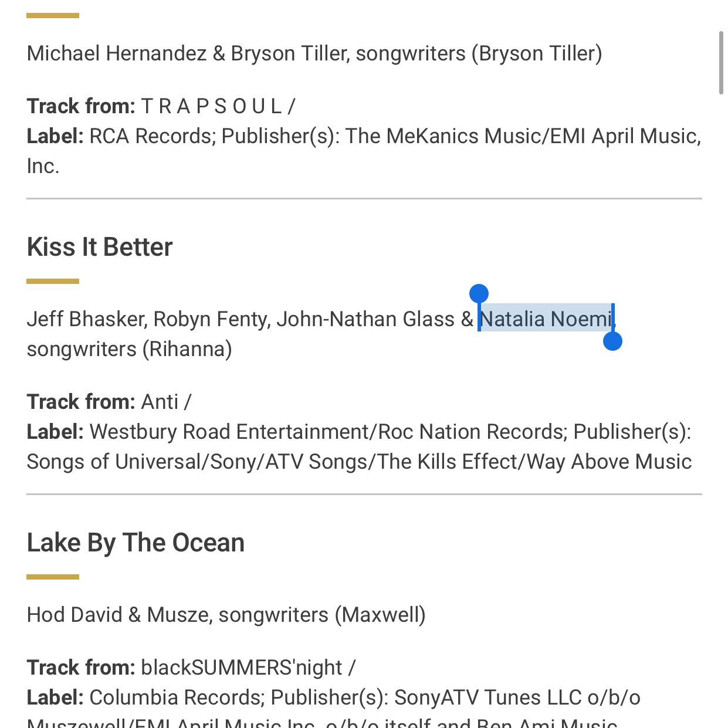The image size is (728, 728).
Task: Click the gold underline below Kiss It Better
Action: tap(53, 282)
